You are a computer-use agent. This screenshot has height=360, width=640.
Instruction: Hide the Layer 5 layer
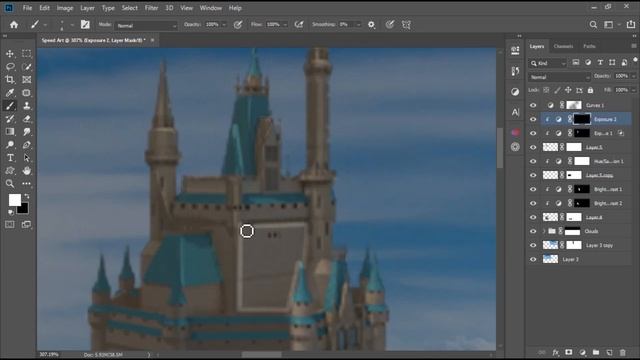point(533,147)
